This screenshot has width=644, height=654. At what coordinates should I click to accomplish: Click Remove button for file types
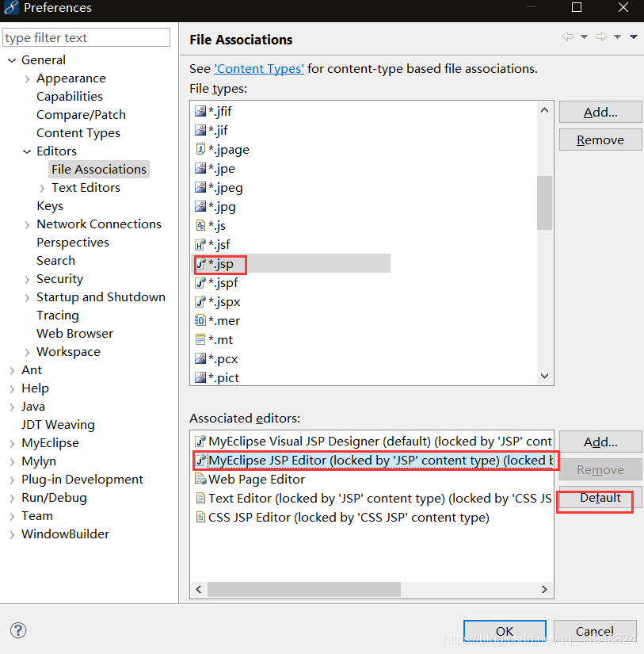600,140
